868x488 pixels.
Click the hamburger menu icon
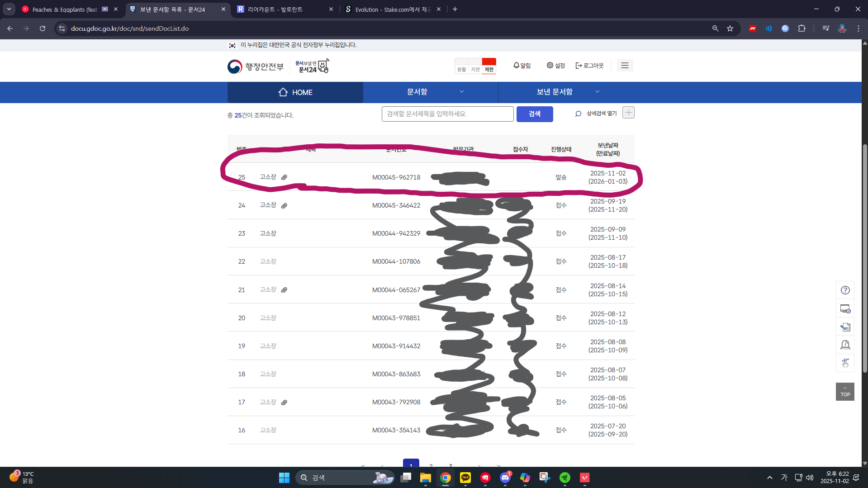pyautogui.click(x=625, y=66)
